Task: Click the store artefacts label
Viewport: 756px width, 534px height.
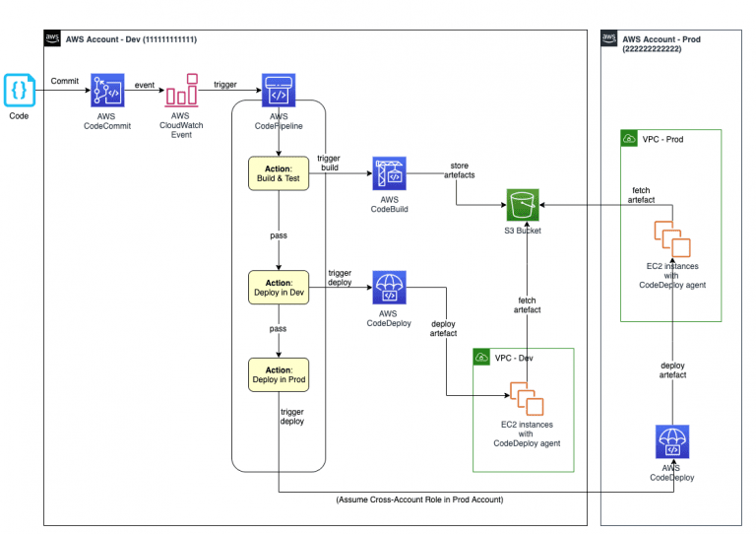Action: point(459,170)
